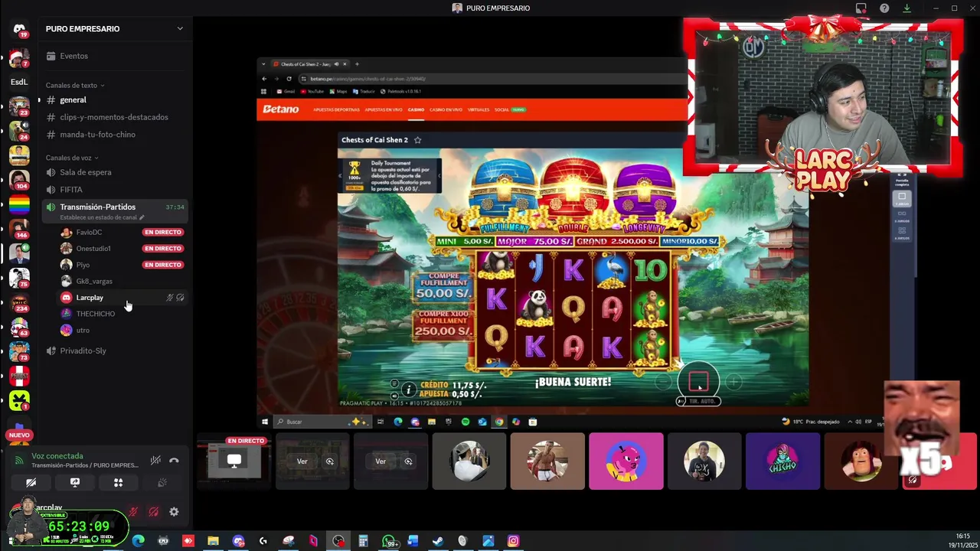Image resolution: width=980 pixels, height=551 pixels.
Task: Open Calculator on taskbar
Action: click(x=364, y=541)
